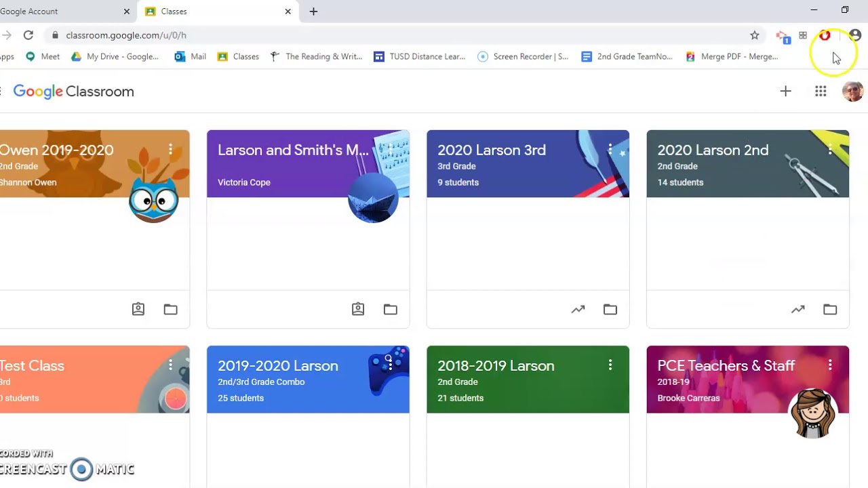Open Drive folder for Larson and Smith's class
This screenshot has height=488, width=868.
[x=390, y=309]
